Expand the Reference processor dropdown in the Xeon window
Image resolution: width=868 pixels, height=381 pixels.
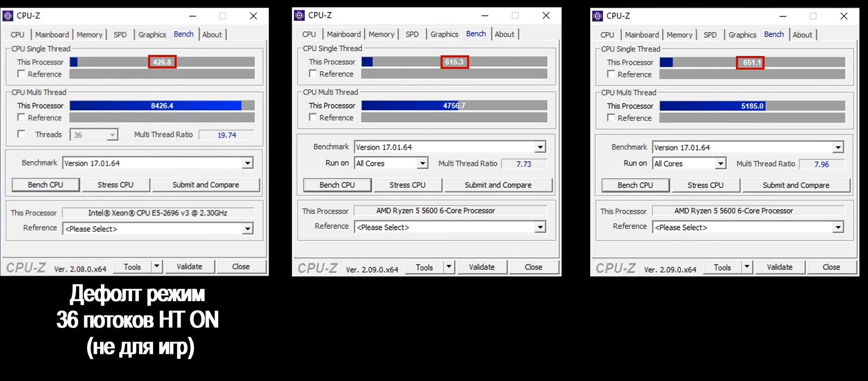click(247, 229)
